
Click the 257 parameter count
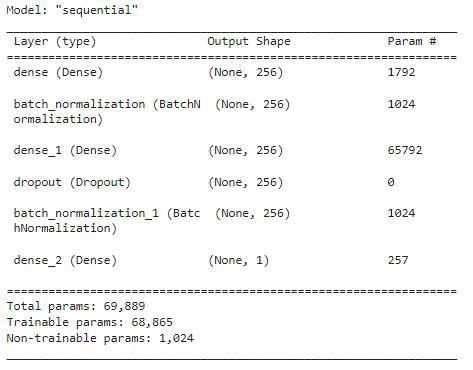398,260
